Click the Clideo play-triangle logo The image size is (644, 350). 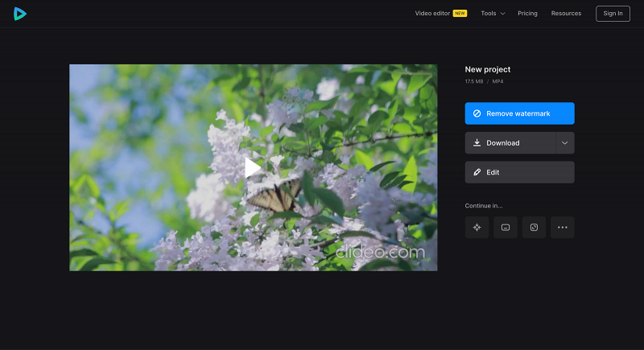(19, 14)
